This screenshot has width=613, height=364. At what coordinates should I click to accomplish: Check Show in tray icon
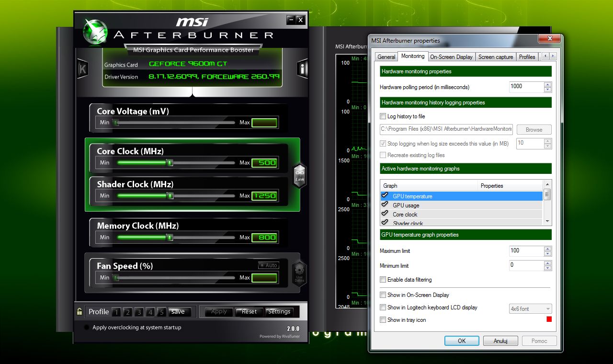[x=383, y=320]
